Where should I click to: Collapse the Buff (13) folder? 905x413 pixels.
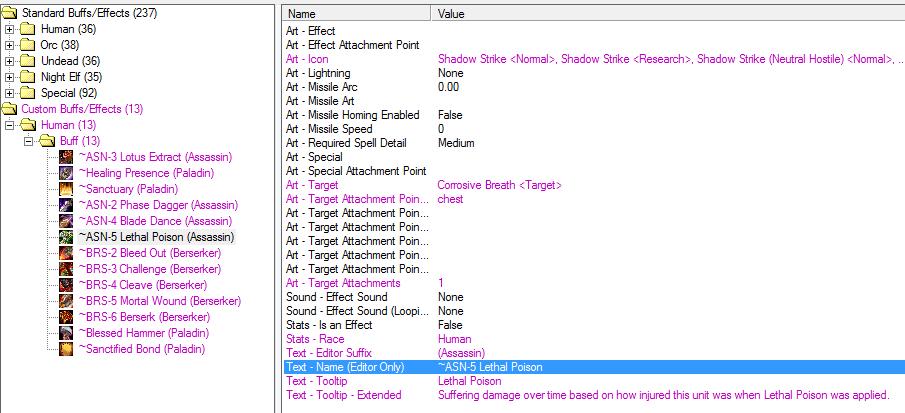click(x=28, y=141)
